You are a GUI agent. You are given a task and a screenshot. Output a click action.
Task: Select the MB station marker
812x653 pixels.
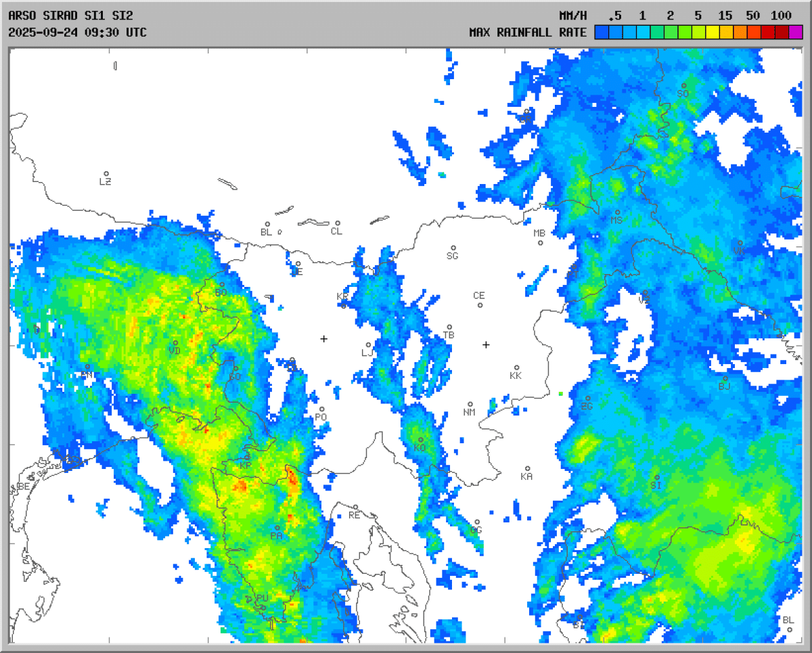pyautogui.click(x=541, y=243)
